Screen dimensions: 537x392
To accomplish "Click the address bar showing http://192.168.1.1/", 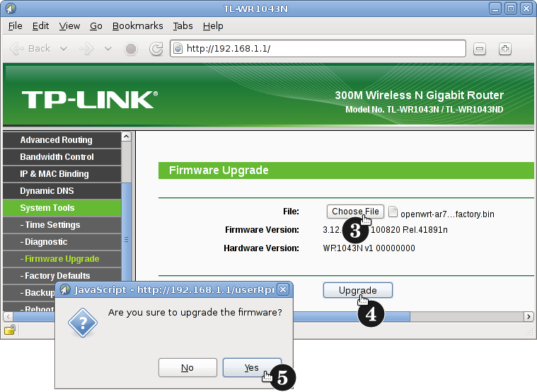I will [x=318, y=49].
